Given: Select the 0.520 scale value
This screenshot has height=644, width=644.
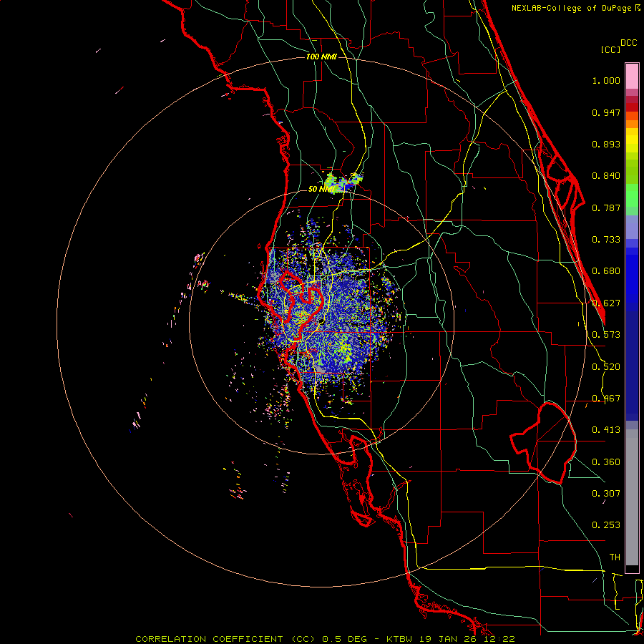Looking at the screenshot, I should [x=606, y=367].
